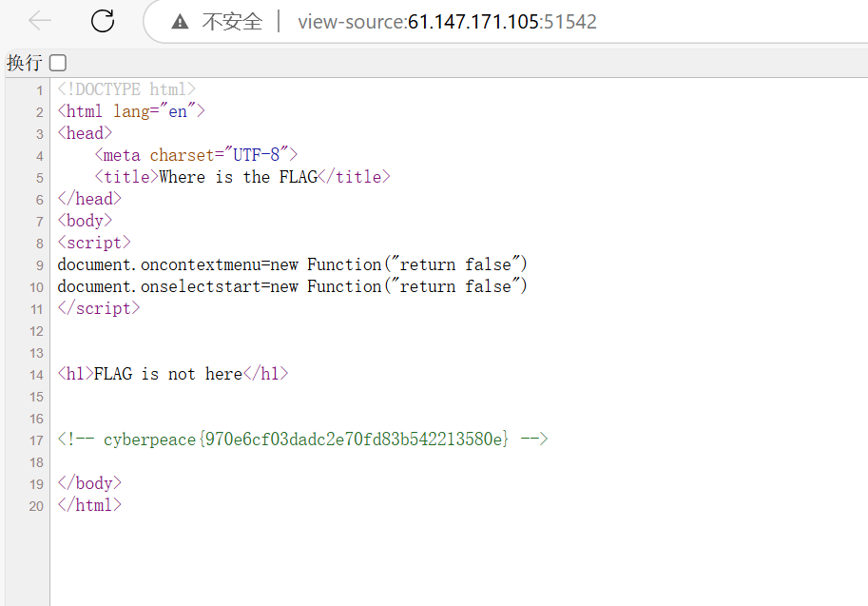Click the document.oncontextmenu code line
868x606 pixels.
pos(292,264)
